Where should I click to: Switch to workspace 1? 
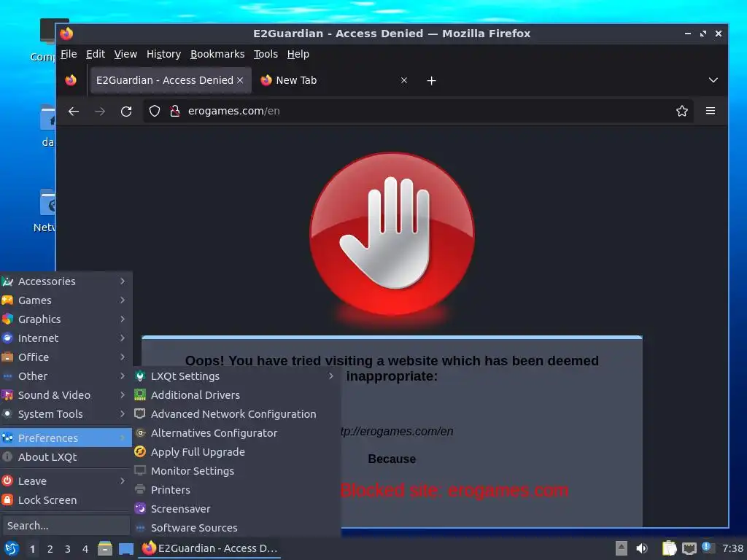click(x=32, y=549)
